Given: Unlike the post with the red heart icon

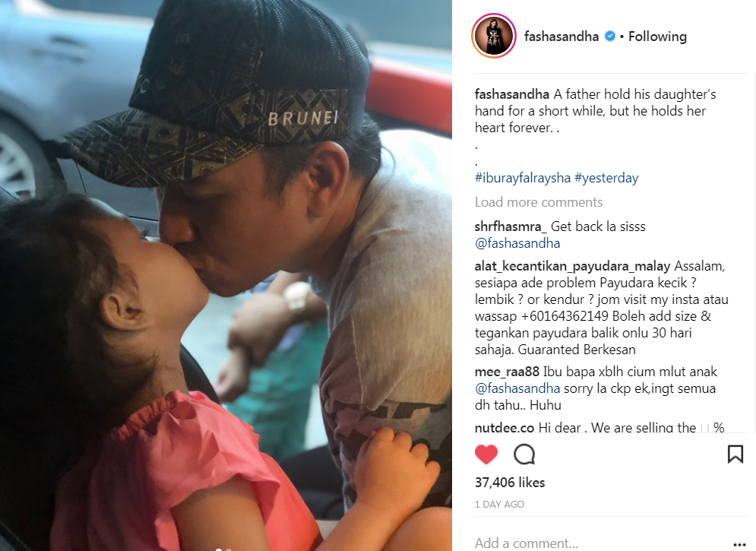Looking at the screenshot, I should [486, 454].
